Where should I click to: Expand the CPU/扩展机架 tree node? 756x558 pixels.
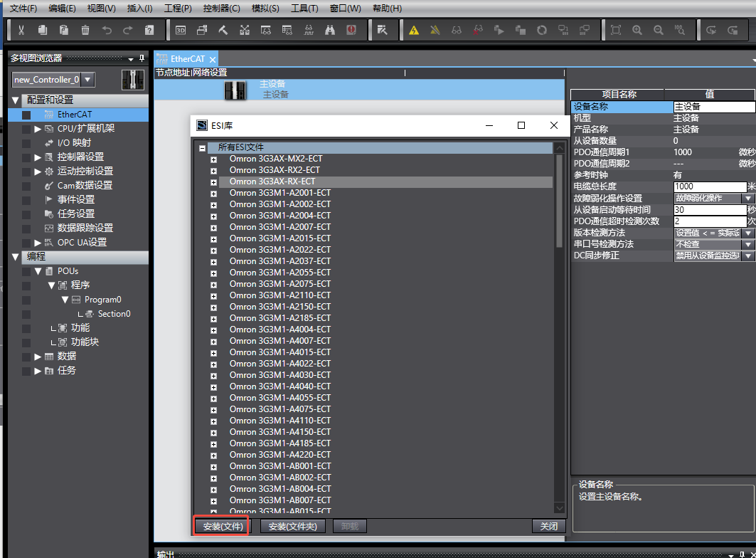click(x=38, y=129)
